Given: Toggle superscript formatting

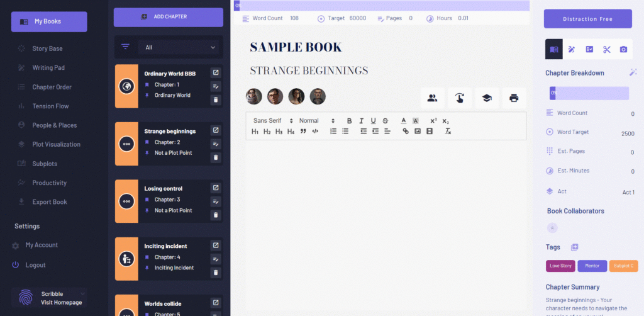Looking at the screenshot, I should click(434, 121).
